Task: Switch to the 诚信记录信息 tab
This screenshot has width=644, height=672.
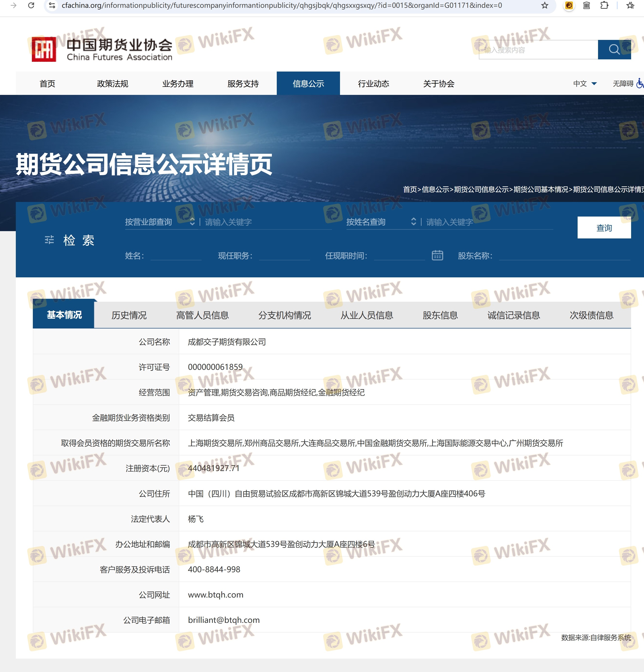Action: click(513, 315)
